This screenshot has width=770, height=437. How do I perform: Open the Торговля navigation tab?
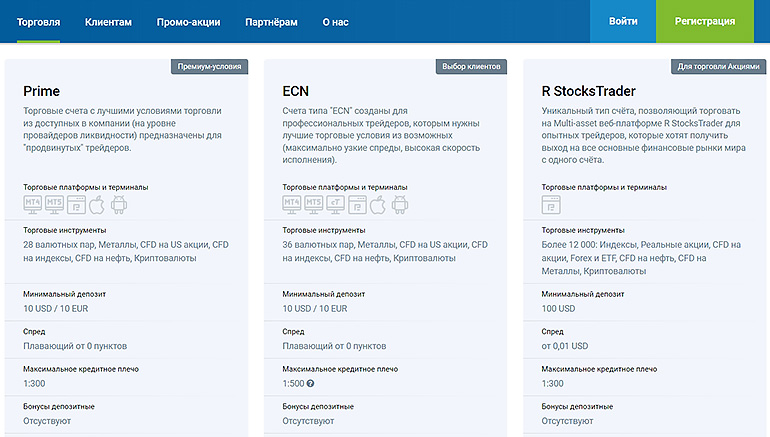(x=38, y=22)
